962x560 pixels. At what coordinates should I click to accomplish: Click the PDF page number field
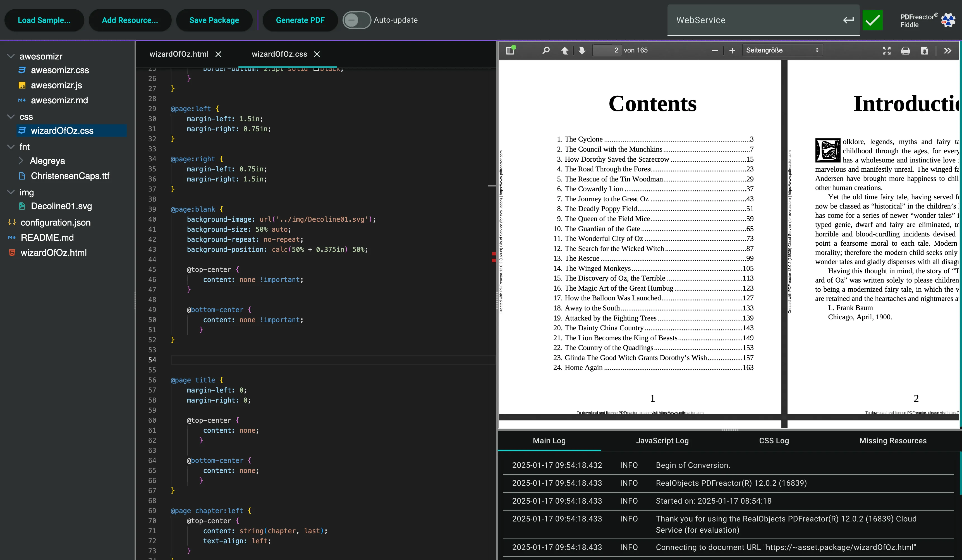click(x=607, y=50)
